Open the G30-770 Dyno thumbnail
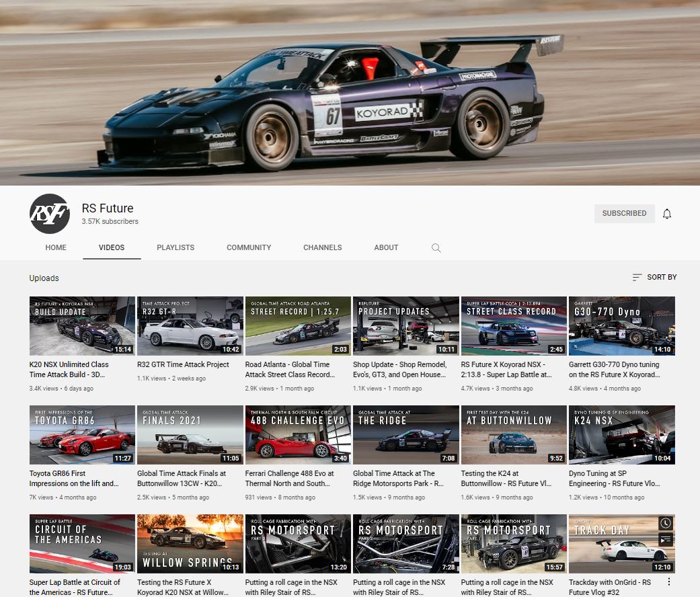The height and width of the screenshot is (597, 700). click(x=622, y=325)
